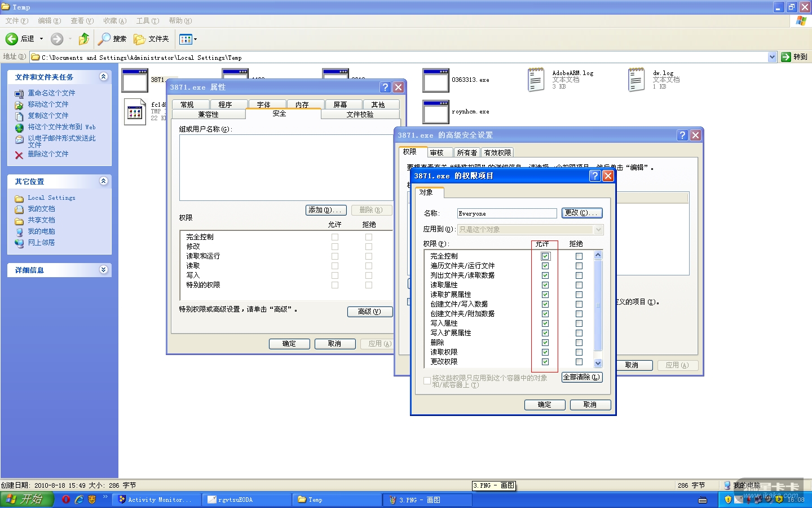Click the Opera icon in quick launch

(66, 500)
